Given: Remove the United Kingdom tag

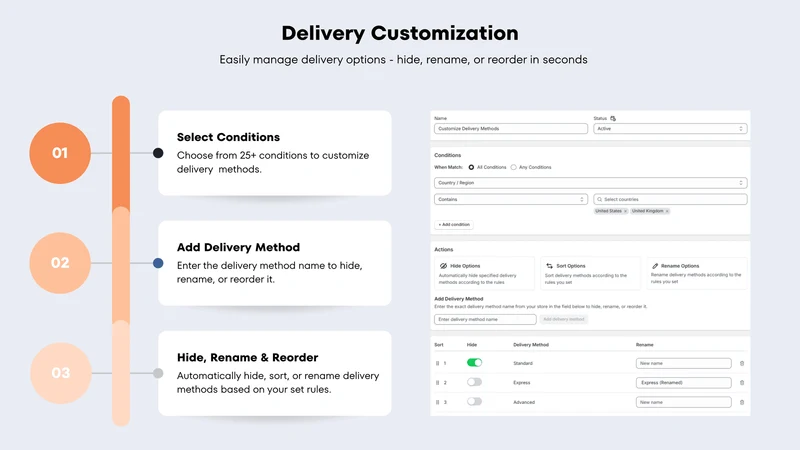Looking at the screenshot, I should [x=667, y=211].
